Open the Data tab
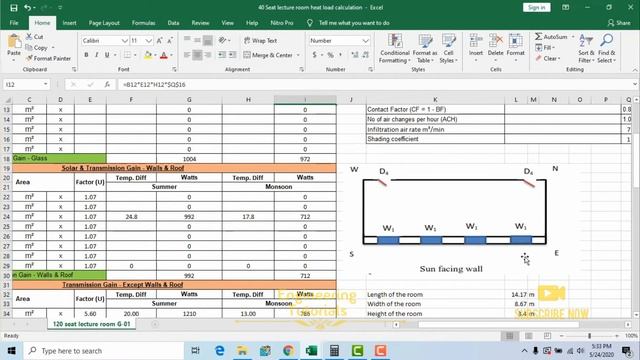Image resolution: width=640 pixels, height=360 pixels. point(173,23)
